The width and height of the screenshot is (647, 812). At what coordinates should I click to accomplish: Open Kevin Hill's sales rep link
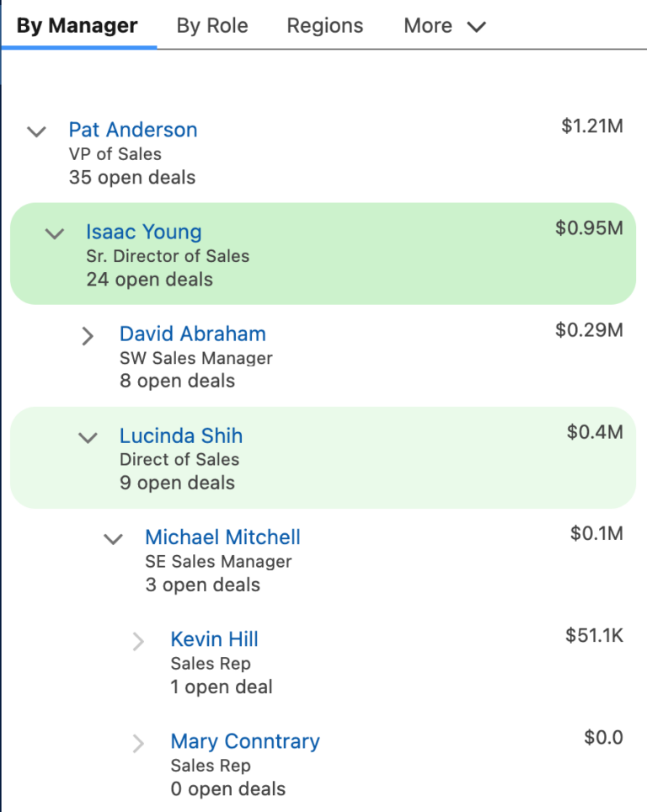(x=214, y=639)
